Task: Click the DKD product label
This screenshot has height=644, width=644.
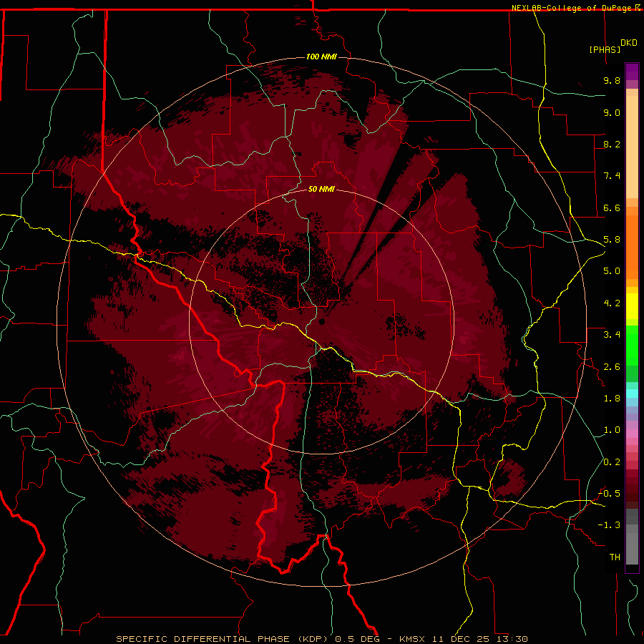Action: 629,43
